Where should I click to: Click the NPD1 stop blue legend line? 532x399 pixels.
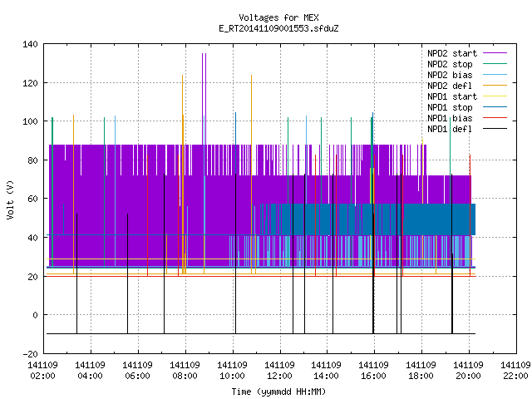point(495,107)
